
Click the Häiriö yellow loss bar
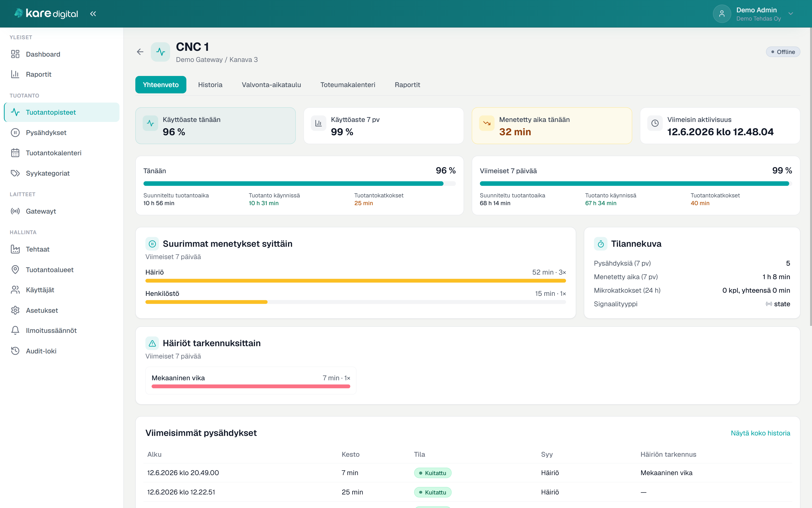(x=356, y=281)
